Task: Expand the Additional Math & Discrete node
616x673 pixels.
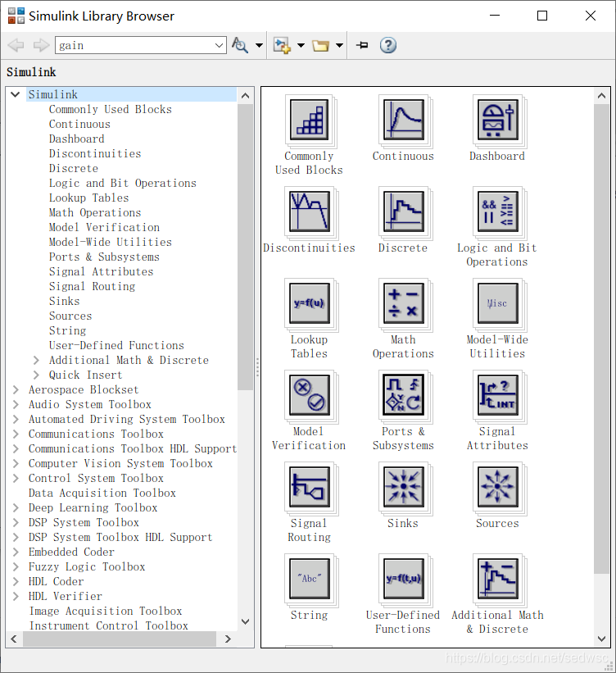Action: point(37,360)
